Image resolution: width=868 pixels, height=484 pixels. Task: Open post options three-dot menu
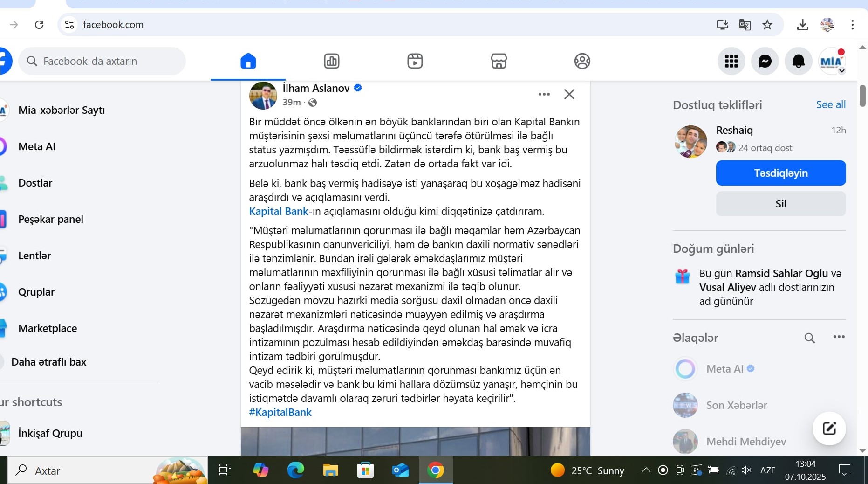pyautogui.click(x=544, y=94)
